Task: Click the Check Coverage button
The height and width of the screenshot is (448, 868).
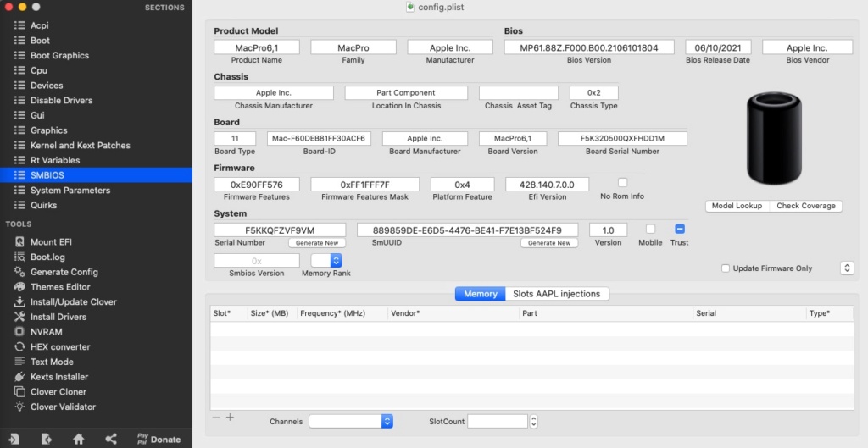Action: [x=806, y=206]
